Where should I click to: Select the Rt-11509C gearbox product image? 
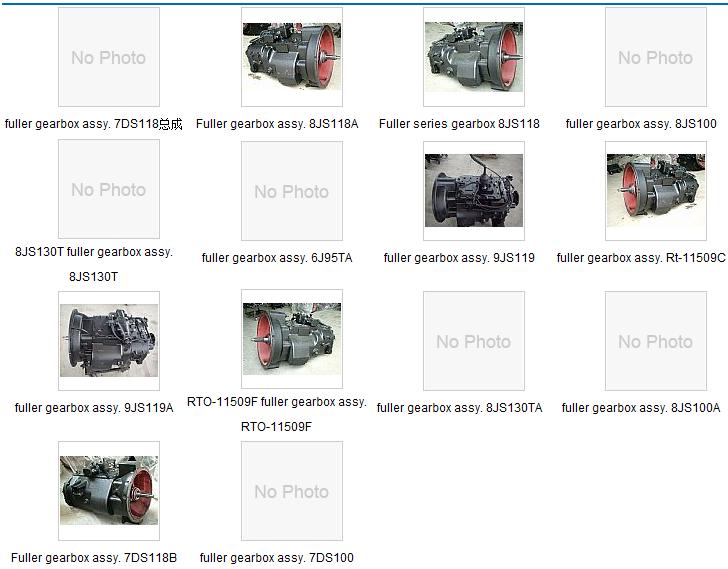(x=655, y=190)
